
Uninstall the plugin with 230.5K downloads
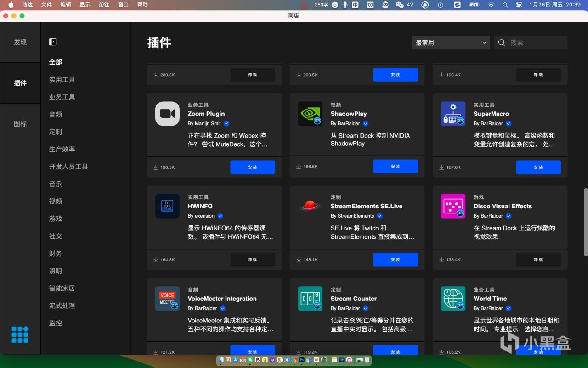point(253,75)
